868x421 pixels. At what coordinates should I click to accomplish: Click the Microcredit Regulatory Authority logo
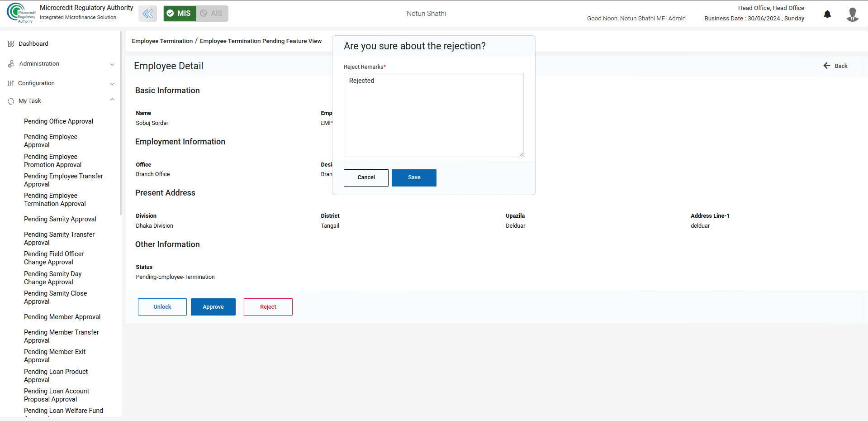click(x=21, y=13)
